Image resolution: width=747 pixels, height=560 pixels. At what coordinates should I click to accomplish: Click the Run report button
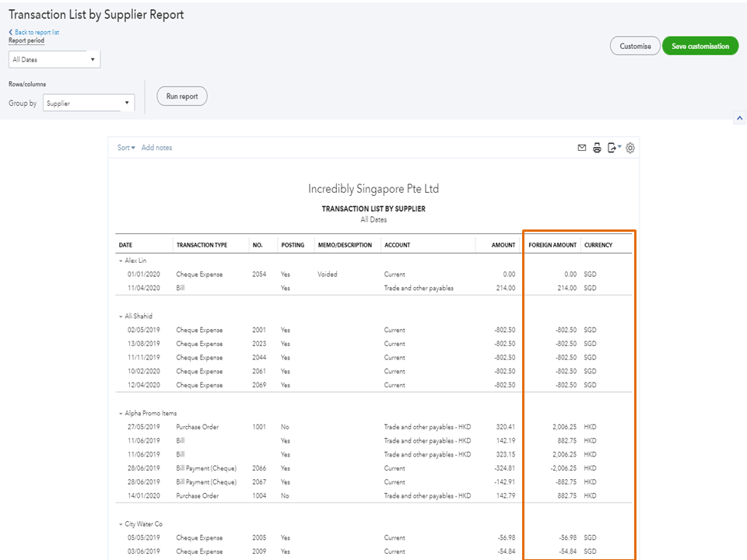click(182, 96)
